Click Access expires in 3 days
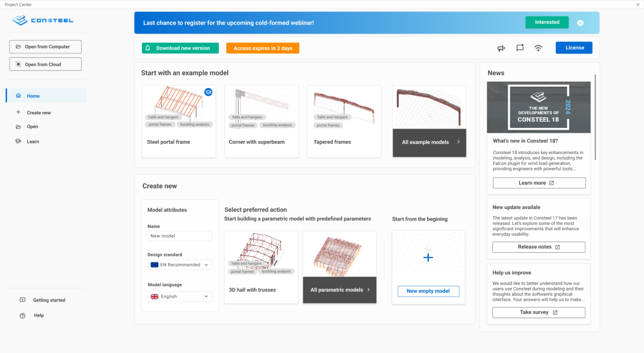This screenshot has width=644, height=353. (x=263, y=48)
